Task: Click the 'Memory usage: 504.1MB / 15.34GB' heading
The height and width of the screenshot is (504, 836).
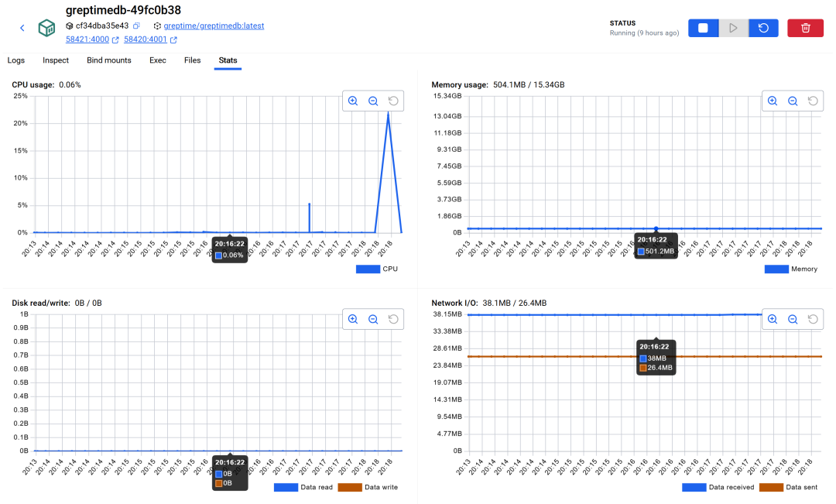Action: click(498, 85)
